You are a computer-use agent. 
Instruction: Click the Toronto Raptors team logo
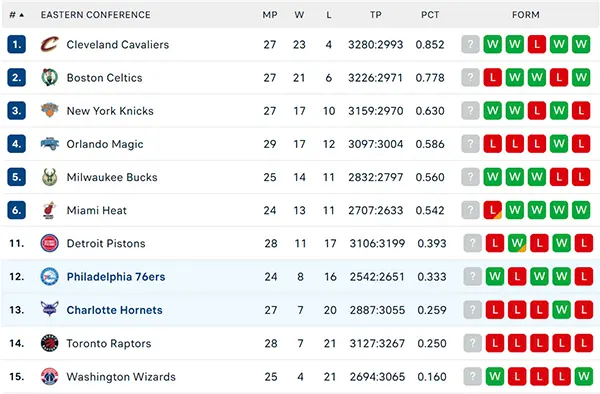(50, 343)
